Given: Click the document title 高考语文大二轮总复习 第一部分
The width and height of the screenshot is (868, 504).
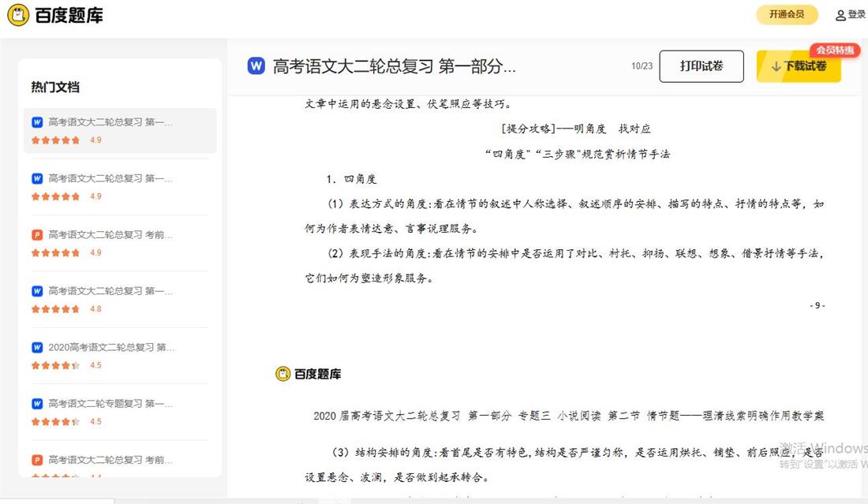Looking at the screenshot, I should pos(394,66).
